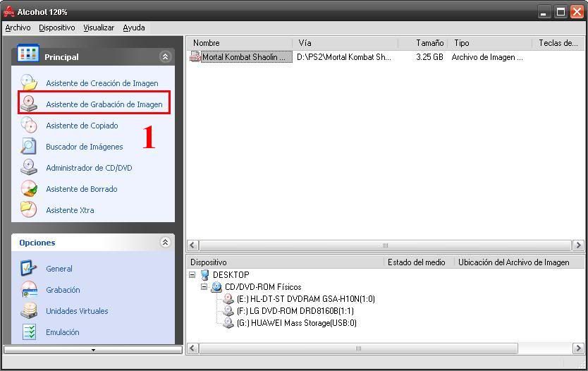
Task: Click the DESKTOP computer icon
Action: [204, 275]
